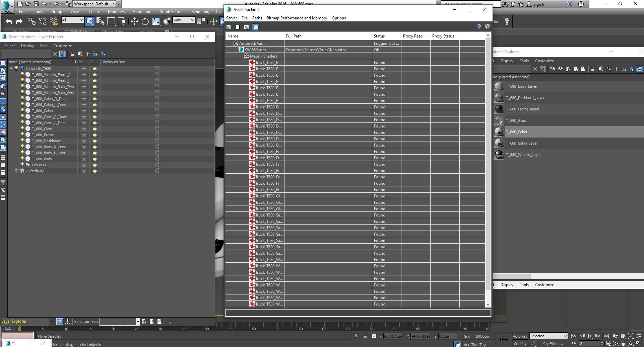Click the lock icon in Layer Explorer toolbar
644x347 pixels.
pyautogui.click(x=72, y=54)
